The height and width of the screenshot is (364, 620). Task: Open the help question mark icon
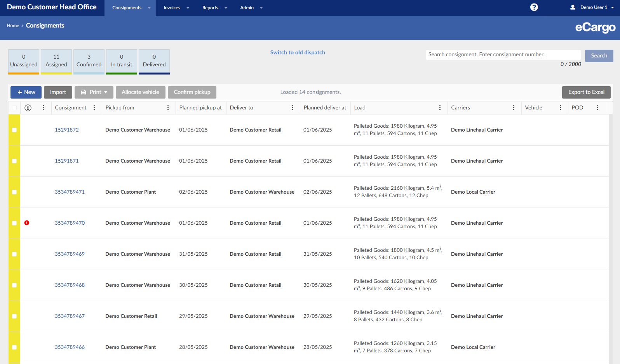pos(534,7)
